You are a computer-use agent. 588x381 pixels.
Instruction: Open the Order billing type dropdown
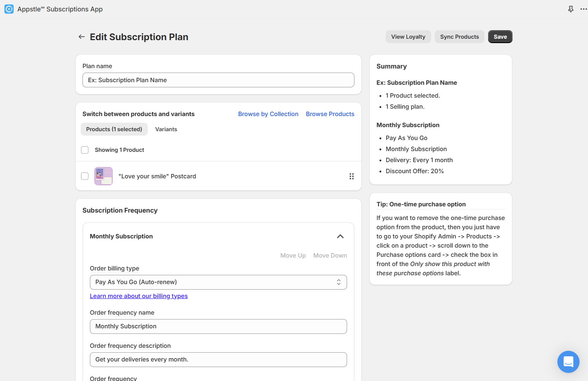pyautogui.click(x=218, y=282)
